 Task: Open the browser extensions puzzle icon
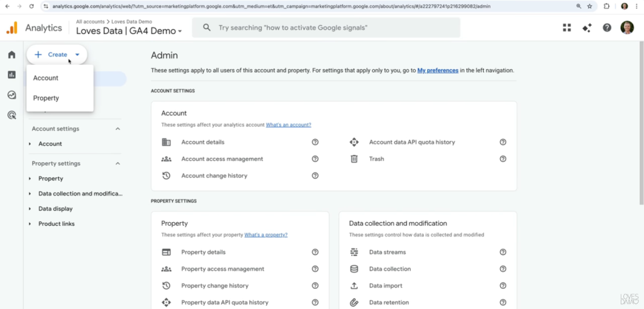pos(607,6)
